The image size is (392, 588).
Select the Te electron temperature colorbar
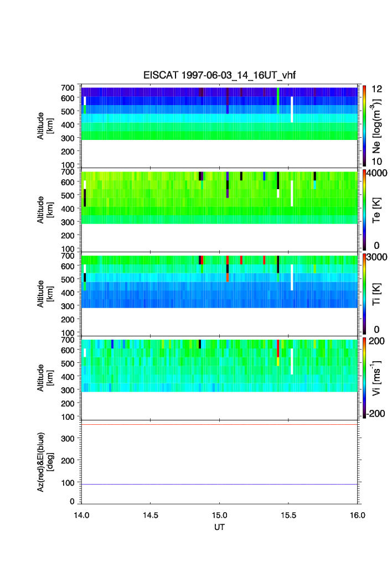point(364,210)
